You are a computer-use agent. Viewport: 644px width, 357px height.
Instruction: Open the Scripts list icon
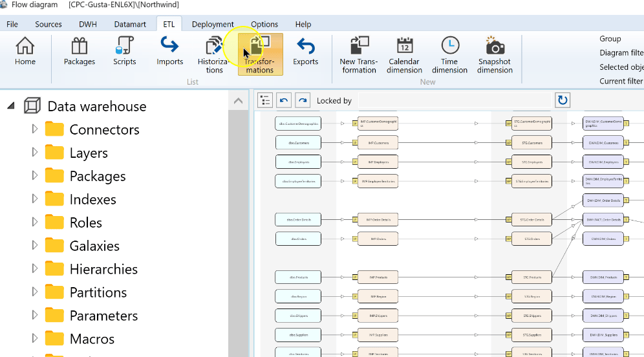click(x=124, y=51)
